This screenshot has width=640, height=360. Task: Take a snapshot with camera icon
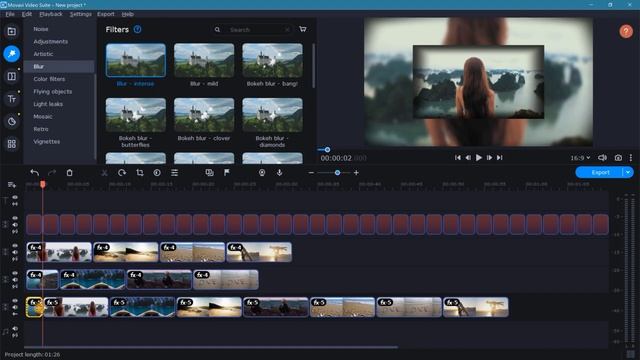(x=618, y=158)
